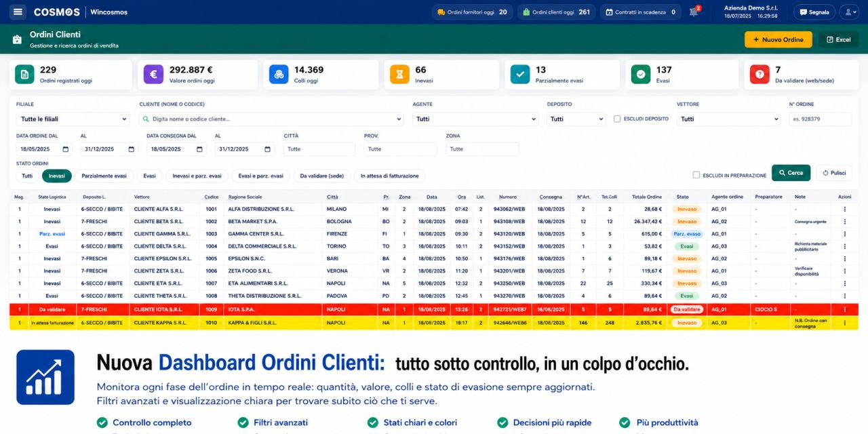
Task: Tick the Escludi deposito checkbox
Action: point(617,119)
